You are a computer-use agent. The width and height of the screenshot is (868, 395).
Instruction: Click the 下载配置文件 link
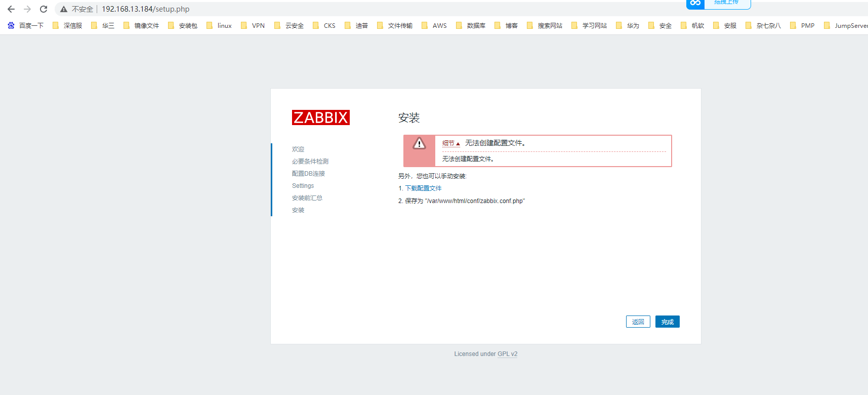tap(424, 188)
